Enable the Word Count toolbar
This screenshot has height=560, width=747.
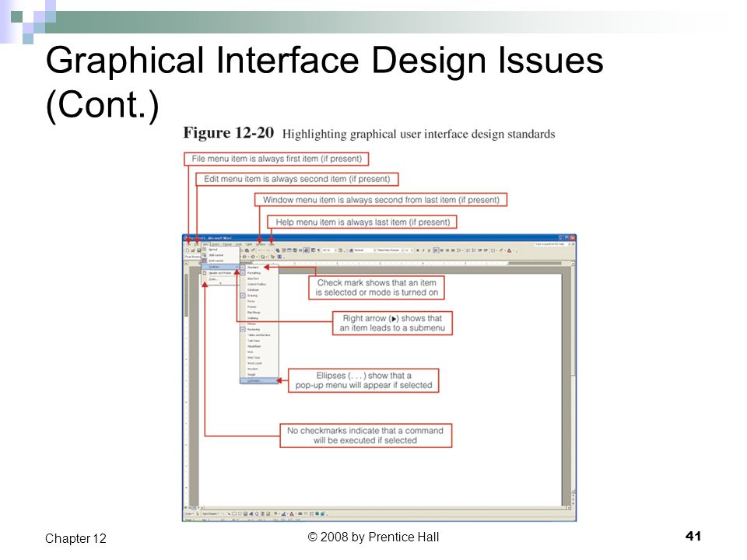click(259, 363)
